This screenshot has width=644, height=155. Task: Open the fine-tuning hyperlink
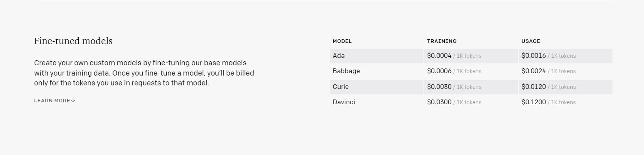click(x=171, y=63)
